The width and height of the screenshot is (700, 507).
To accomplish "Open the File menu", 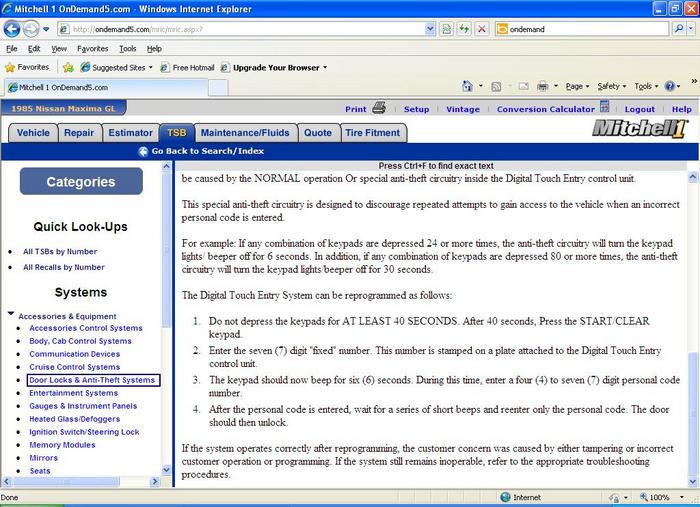I will 12,49.
